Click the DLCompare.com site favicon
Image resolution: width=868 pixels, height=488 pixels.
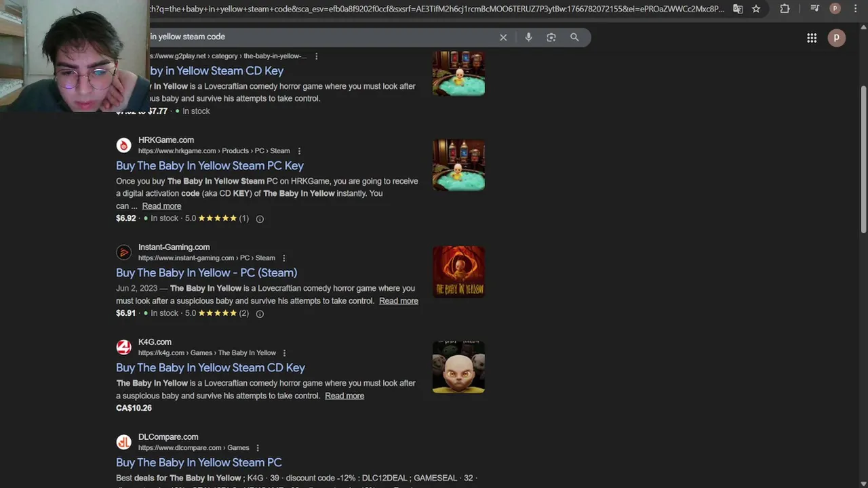point(123,442)
